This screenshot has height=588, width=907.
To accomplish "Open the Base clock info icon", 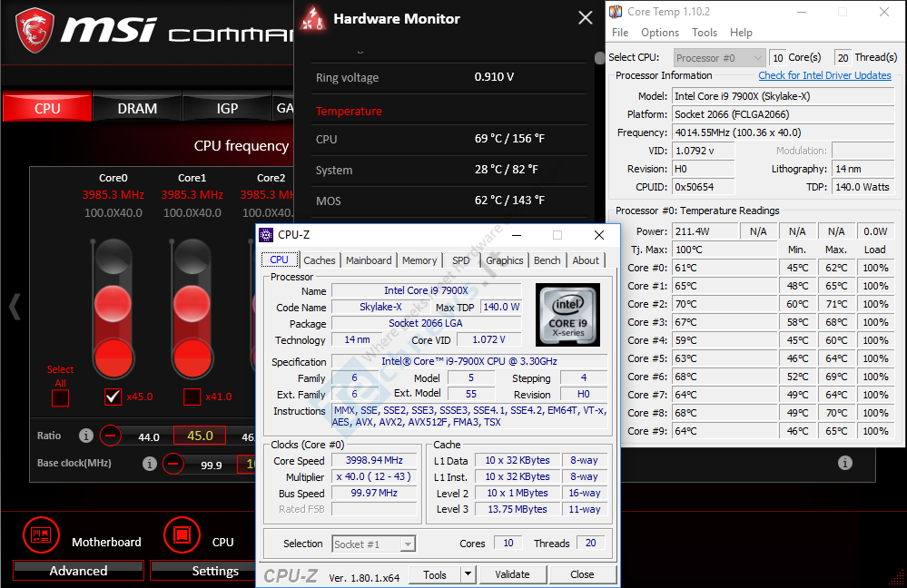I will point(149,463).
